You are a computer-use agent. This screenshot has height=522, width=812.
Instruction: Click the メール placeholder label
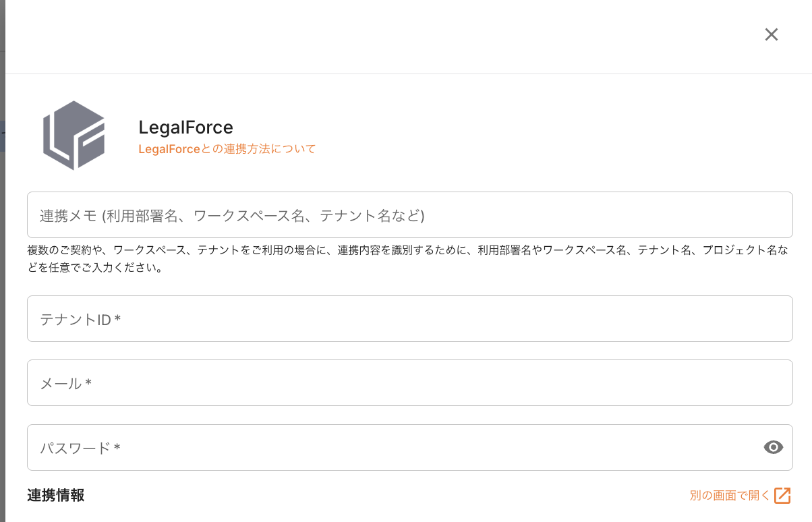click(x=61, y=384)
